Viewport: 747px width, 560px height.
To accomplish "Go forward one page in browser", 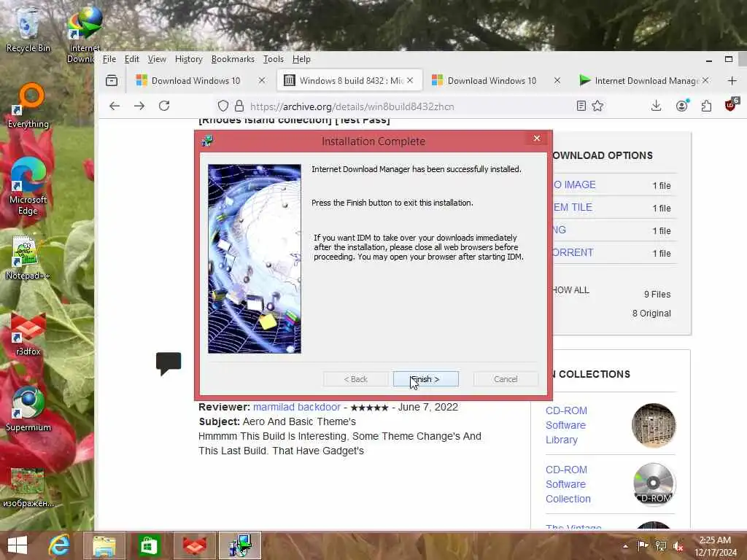I will tap(139, 106).
